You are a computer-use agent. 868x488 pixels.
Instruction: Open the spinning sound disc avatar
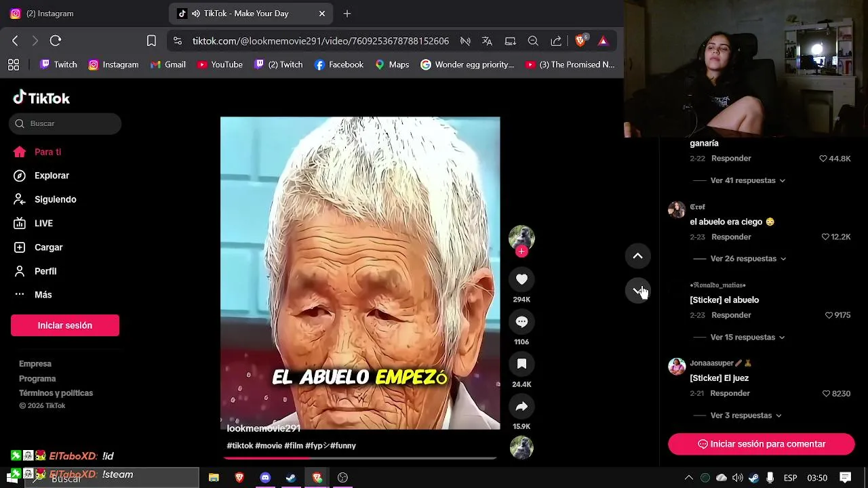pos(521,448)
